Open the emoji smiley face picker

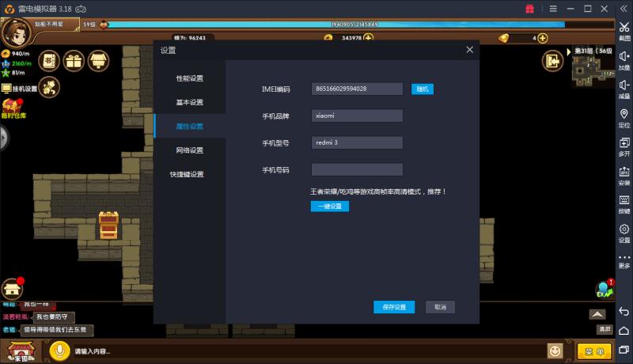(556, 350)
